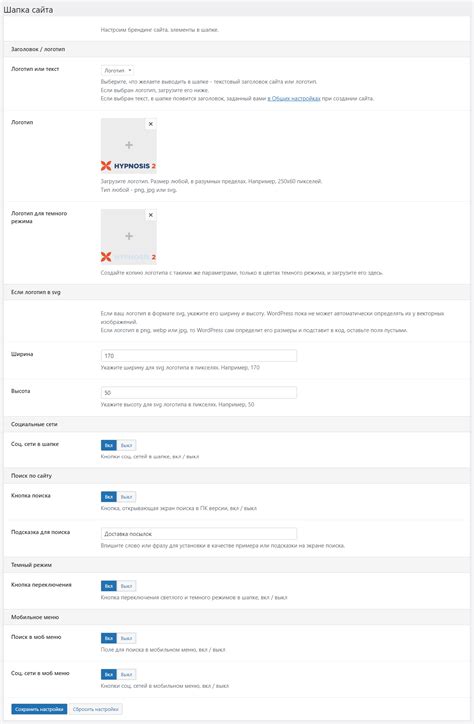Open the Общих настройках link
The image size is (474, 724).
294,98
